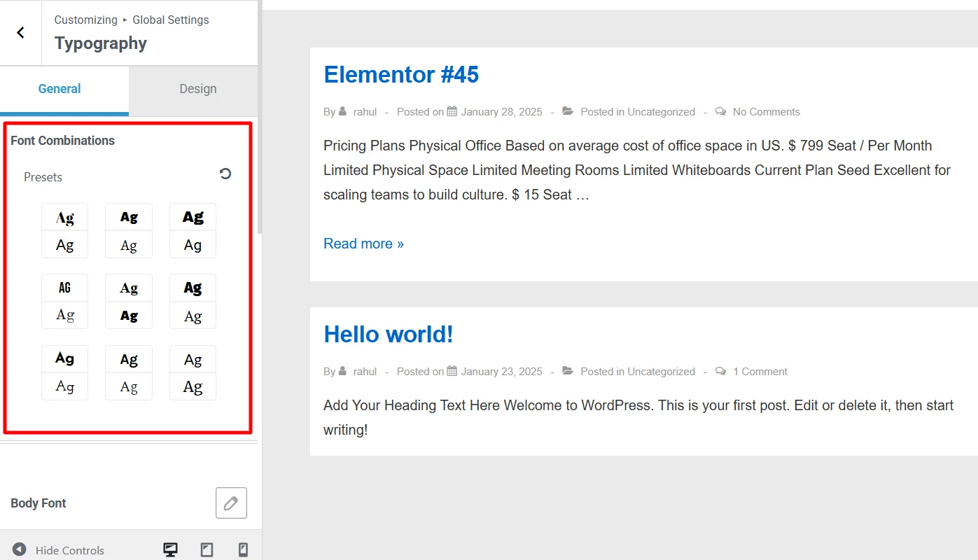
Task: Select first font preset in middle row
Action: click(65, 302)
